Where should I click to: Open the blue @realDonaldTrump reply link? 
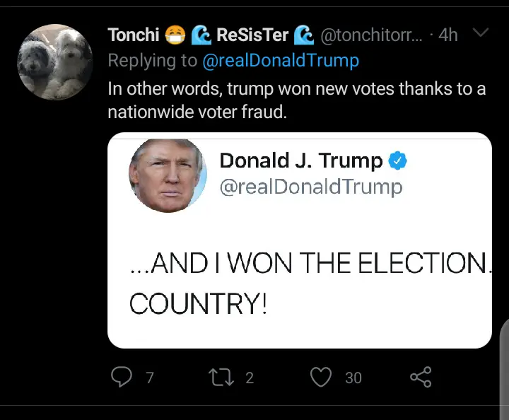(281, 61)
